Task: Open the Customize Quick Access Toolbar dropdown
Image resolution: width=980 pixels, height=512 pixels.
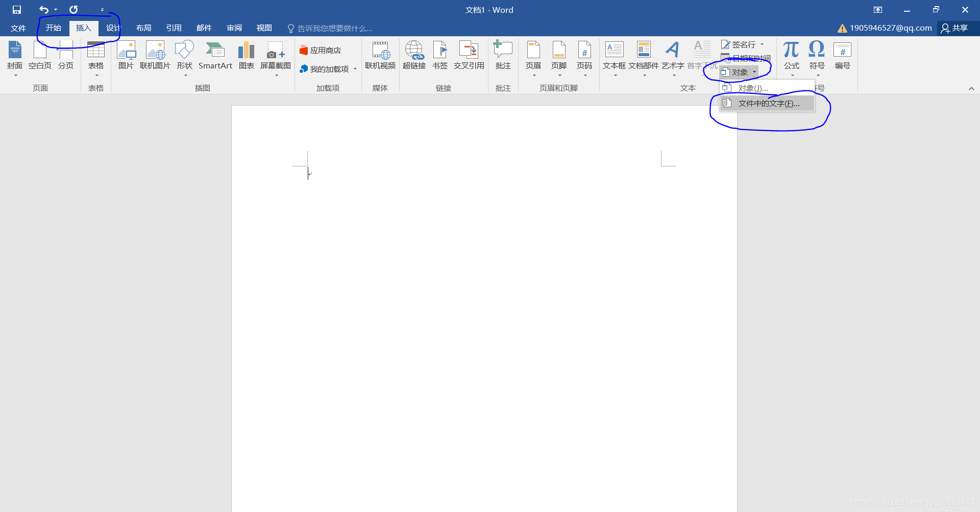Action: [102, 10]
